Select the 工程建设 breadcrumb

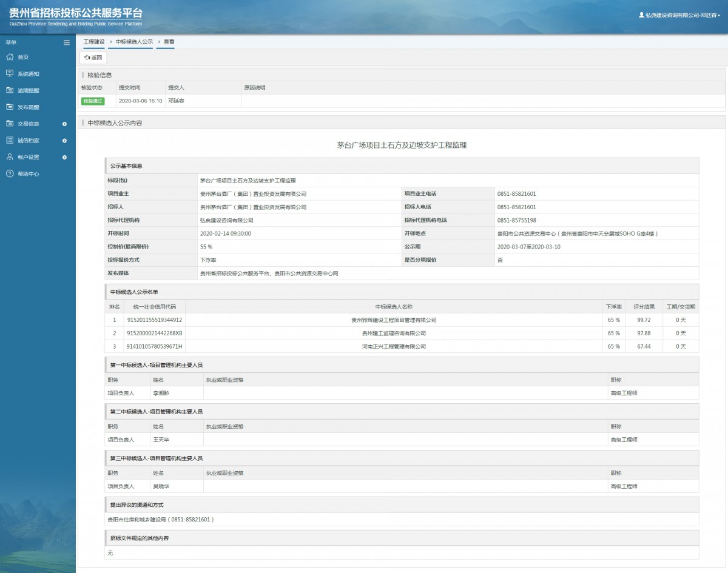coord(94,42)
